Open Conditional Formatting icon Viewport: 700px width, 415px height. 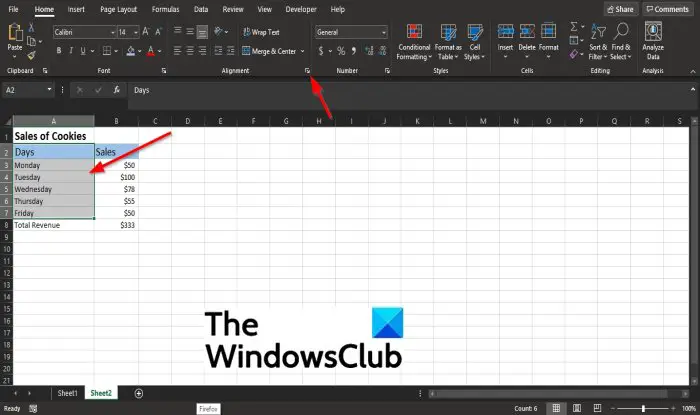tap(414, 32)
